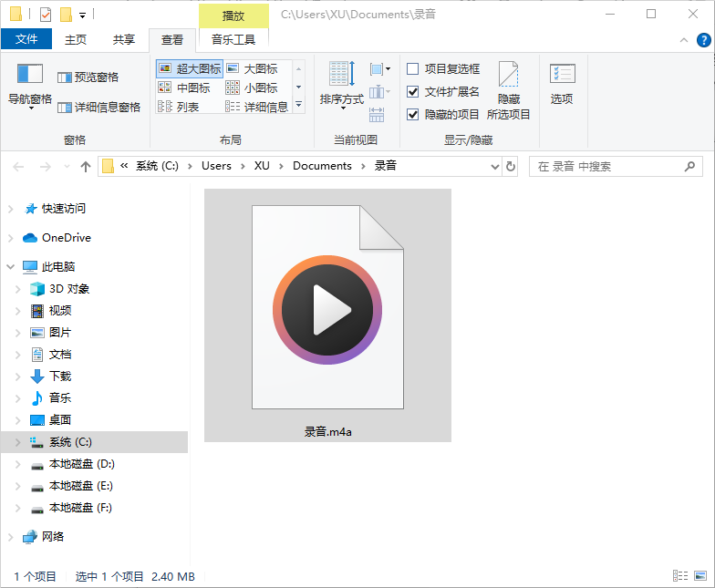Expand the 快速访问 tree node
This screenshot has width=715, height=588.
click(11, 209)
